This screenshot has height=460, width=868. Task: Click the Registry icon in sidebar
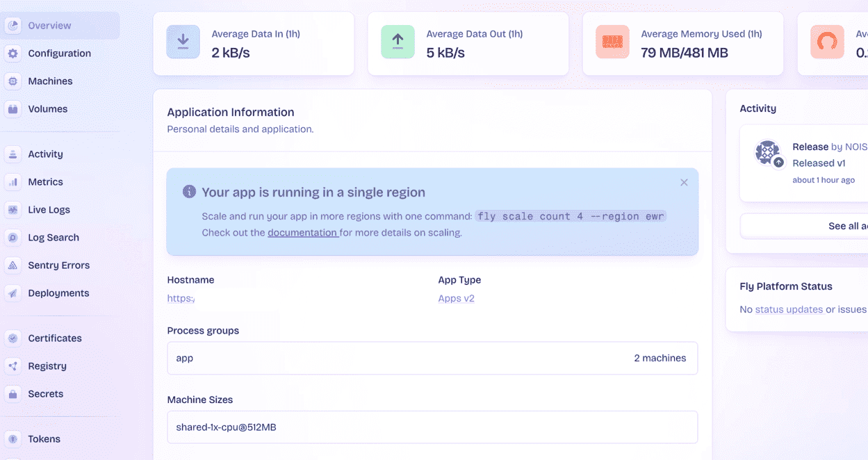click(x=13, y=366)
